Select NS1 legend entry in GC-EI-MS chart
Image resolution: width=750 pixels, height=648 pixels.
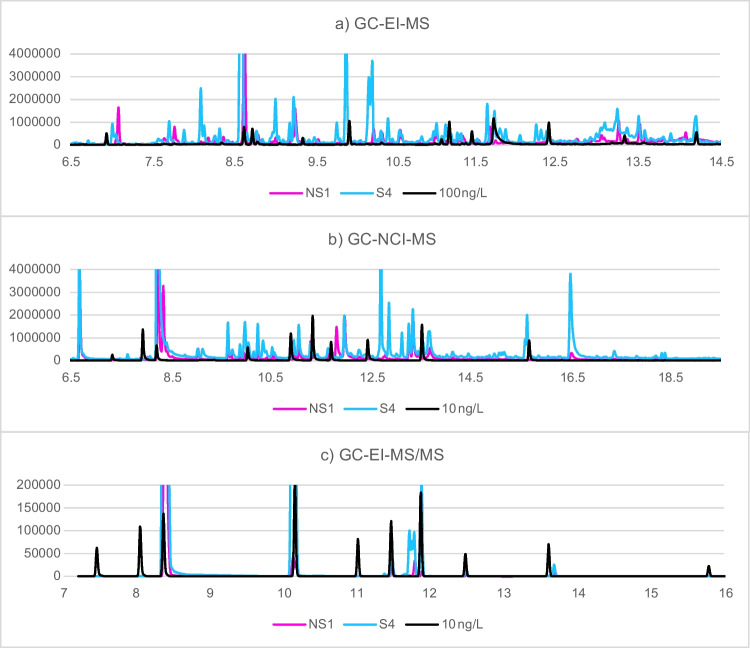click(x=300, y=193)
